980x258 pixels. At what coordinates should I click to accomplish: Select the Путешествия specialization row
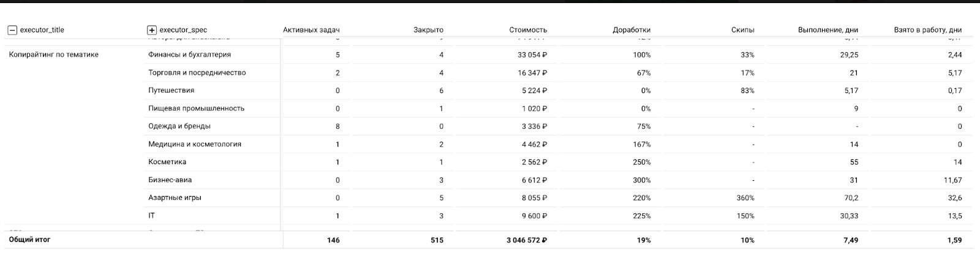[x=171, y=90]
